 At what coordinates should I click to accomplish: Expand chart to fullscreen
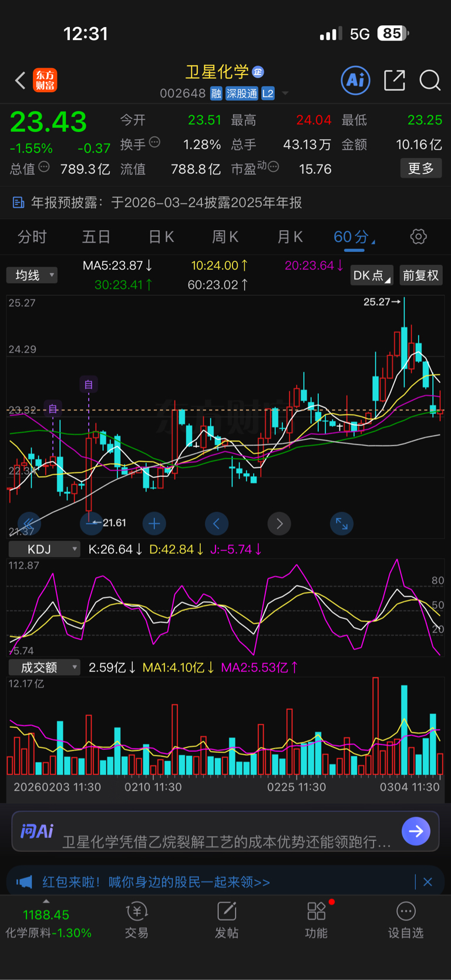click(342, 523)
